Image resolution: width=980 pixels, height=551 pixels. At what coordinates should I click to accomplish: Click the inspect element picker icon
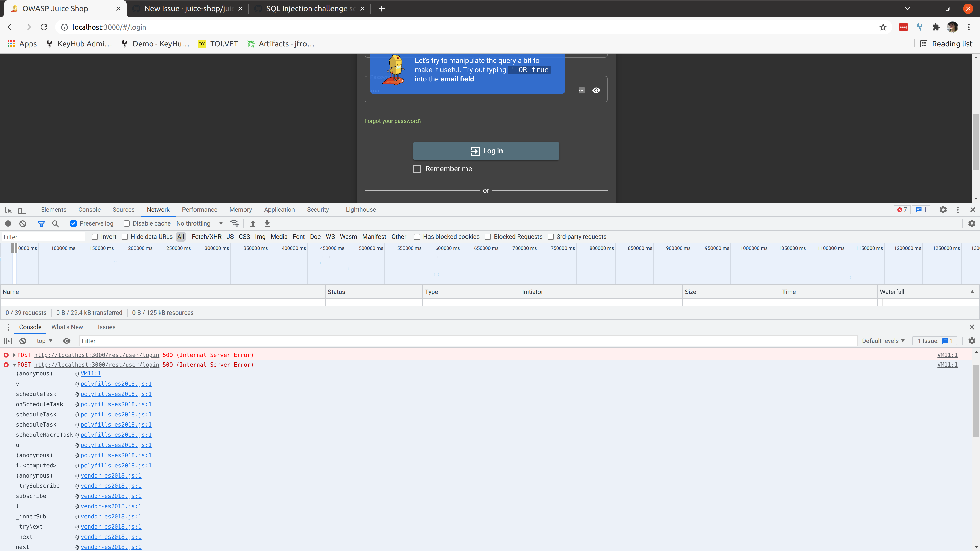(8, 209)
